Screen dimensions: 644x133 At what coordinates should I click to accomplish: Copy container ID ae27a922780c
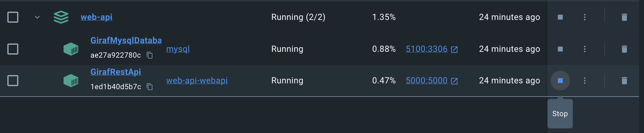[150, 55]
